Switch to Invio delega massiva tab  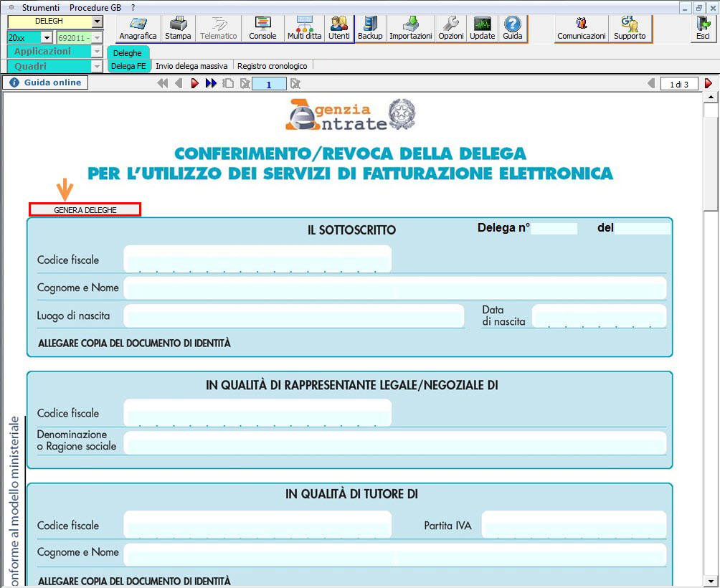191,66
